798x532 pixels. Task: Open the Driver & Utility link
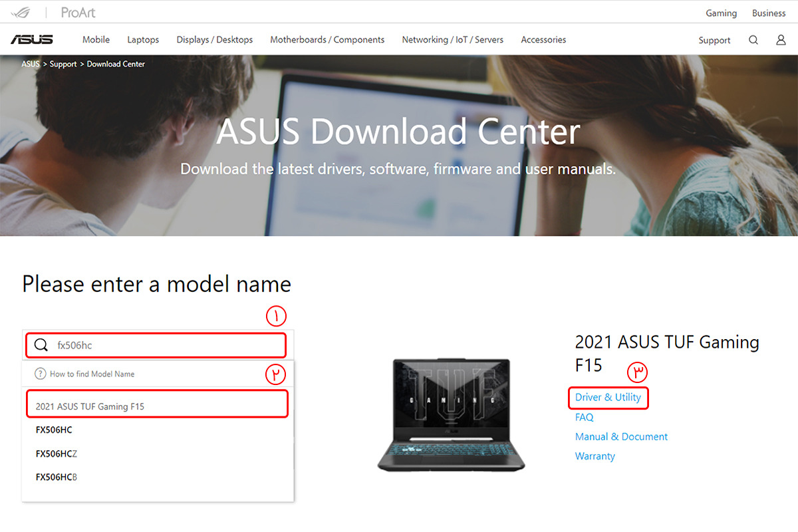608,398
